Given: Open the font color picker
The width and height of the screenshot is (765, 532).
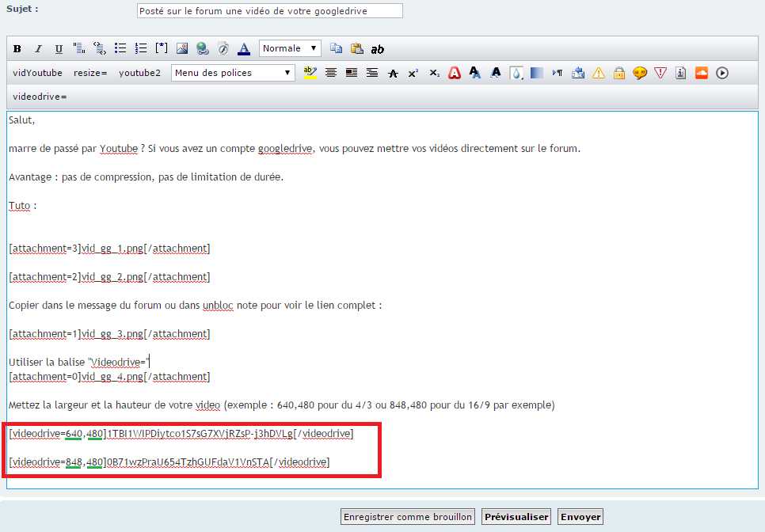Looking at the screenshot, I should 244,49.
